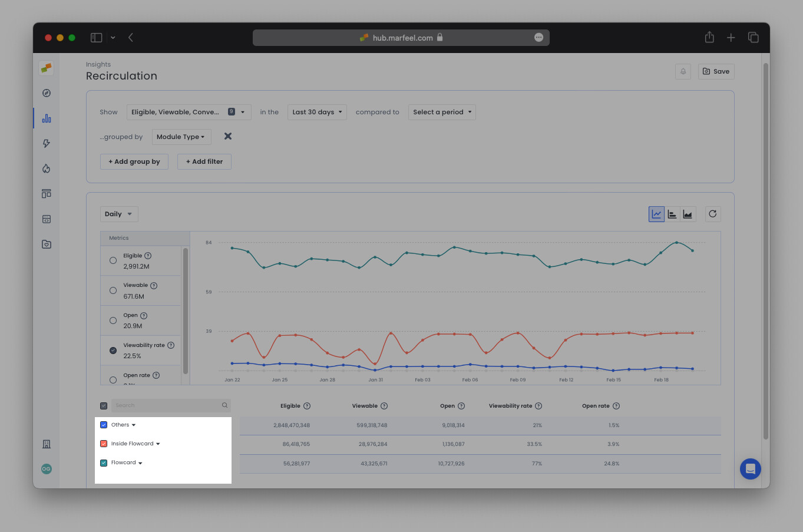Screen dimensions: 803x532
Task: Select the Viewability rate metric row
Action: pyautogui.click(x=113, y=350)
